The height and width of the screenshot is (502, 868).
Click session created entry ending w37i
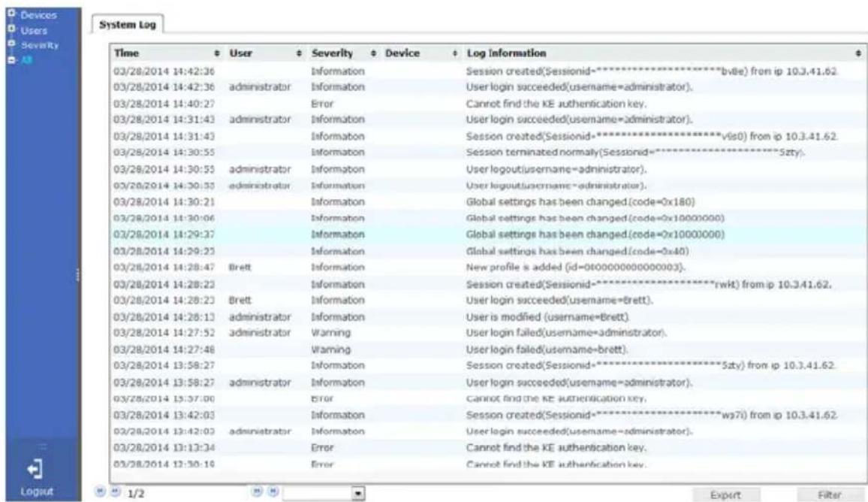(x=652, y=415)
